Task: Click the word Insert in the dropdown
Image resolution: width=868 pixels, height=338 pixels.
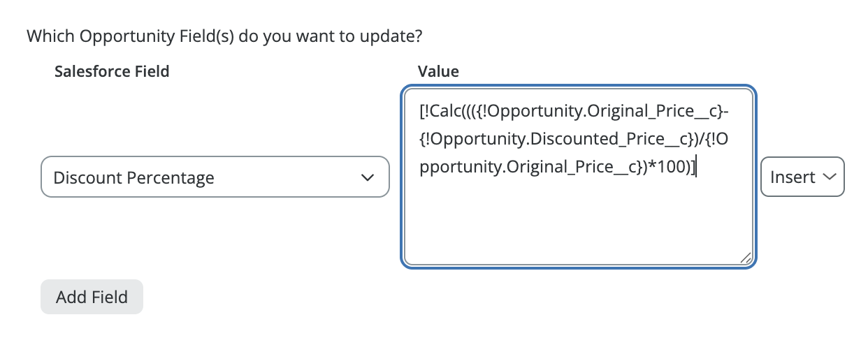Action: coord(793,177)
